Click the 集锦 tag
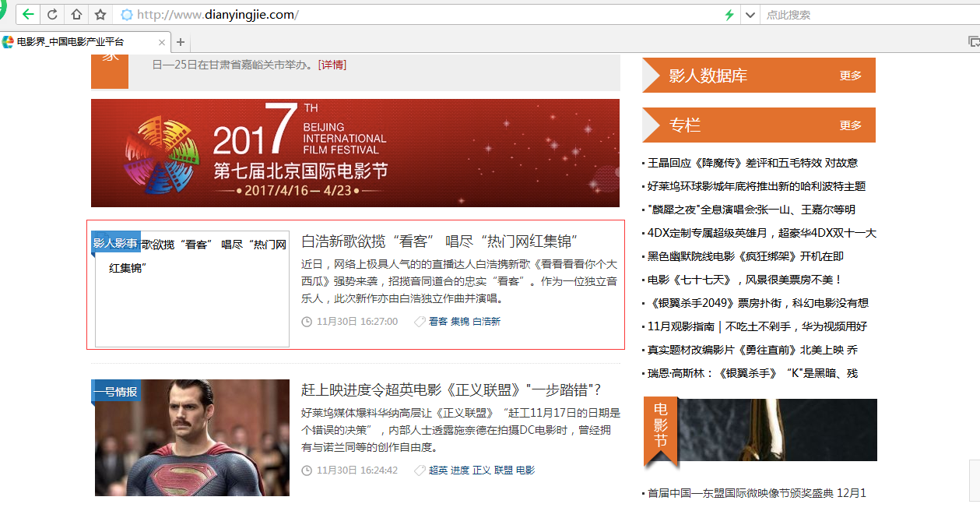 [x=460, y=321]
